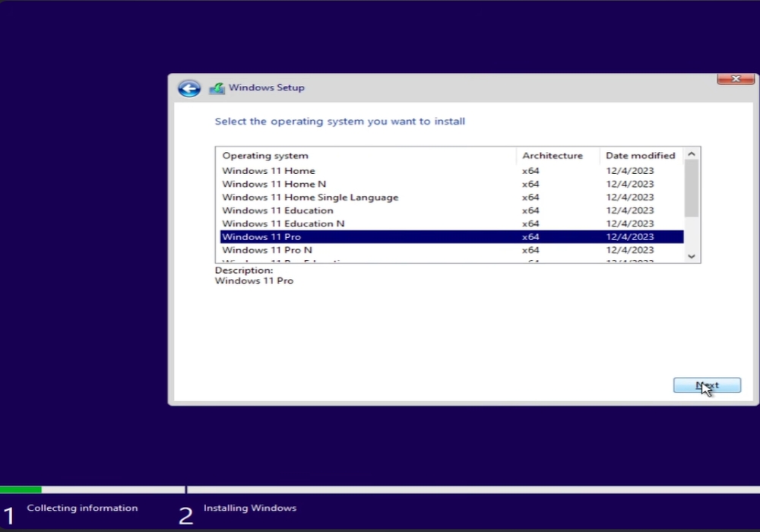This screenshot has width=760, height=532.
Task: Select Windows 11 Education row
Action: pos(451,211)
